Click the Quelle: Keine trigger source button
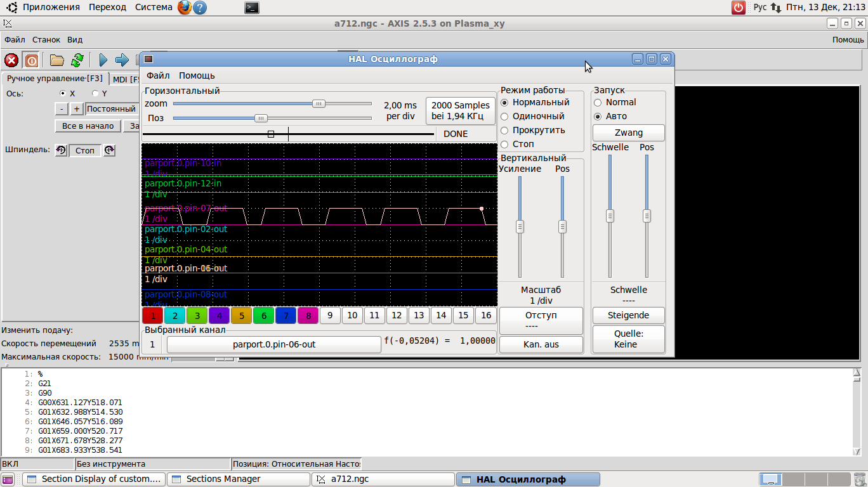 pyautogui.click(x=629, y=339)
